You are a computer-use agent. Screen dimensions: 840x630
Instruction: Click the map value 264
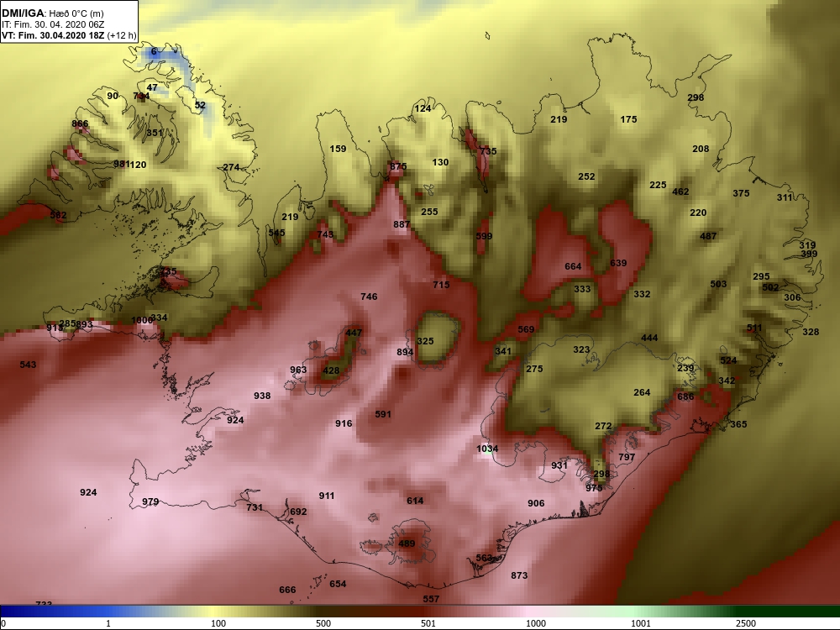[x=642, y=392]
